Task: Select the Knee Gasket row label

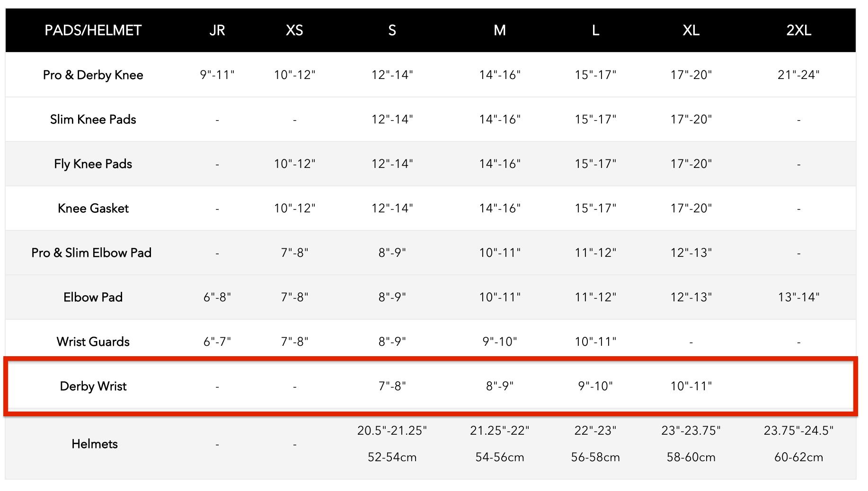Action: point(93,208)
